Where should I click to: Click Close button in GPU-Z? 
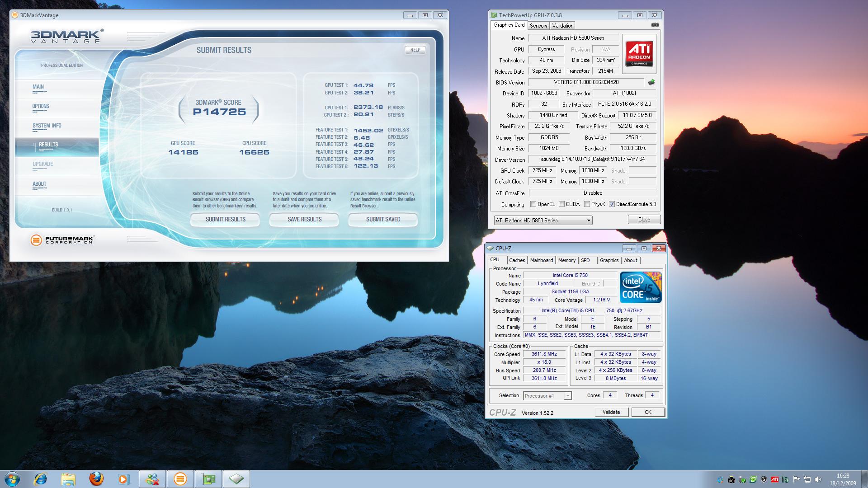point(644,220)
